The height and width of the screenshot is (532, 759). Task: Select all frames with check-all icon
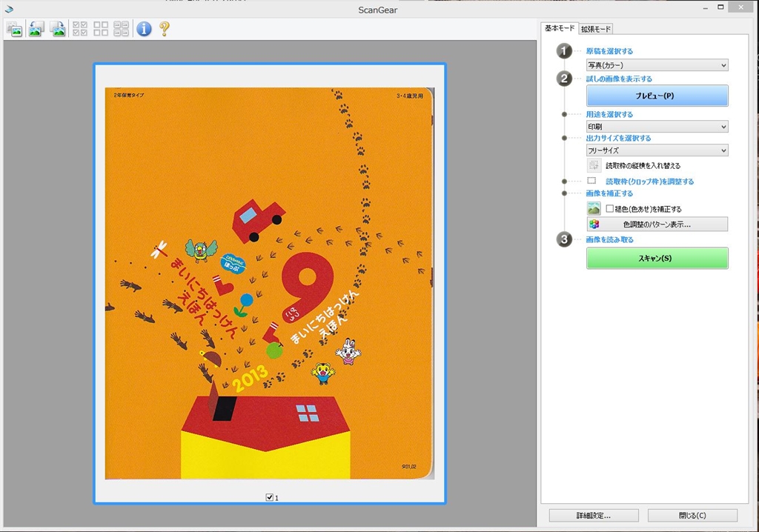80,29
